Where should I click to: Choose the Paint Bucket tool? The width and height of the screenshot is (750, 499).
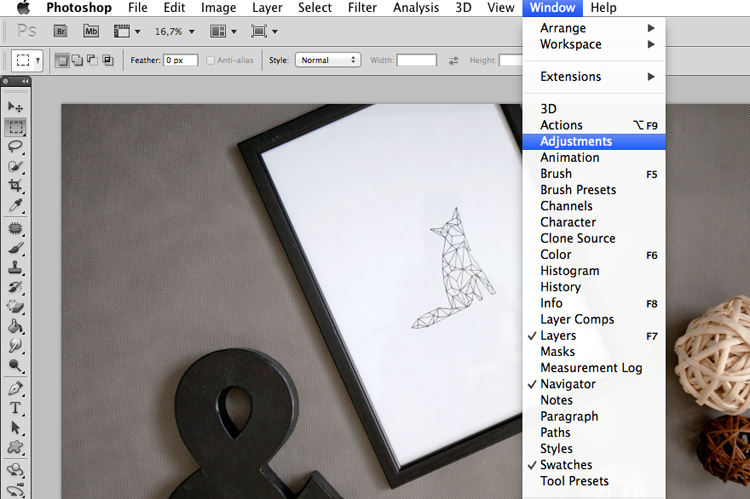click(15, 326)
